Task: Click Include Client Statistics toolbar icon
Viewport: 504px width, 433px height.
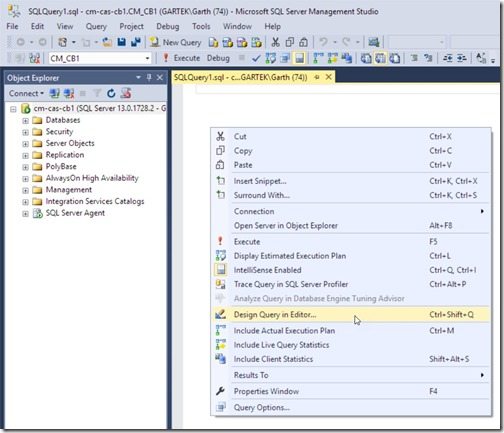Action: (x=347, y=58)
